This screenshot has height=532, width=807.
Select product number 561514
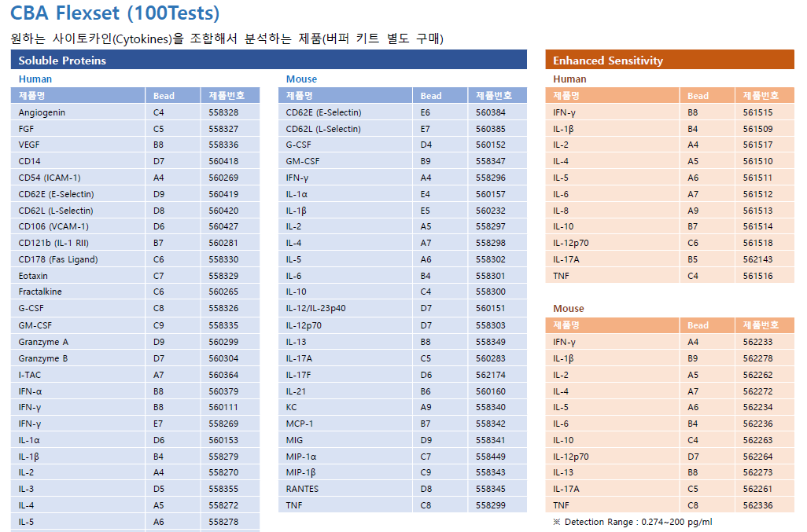click(757, 226)
